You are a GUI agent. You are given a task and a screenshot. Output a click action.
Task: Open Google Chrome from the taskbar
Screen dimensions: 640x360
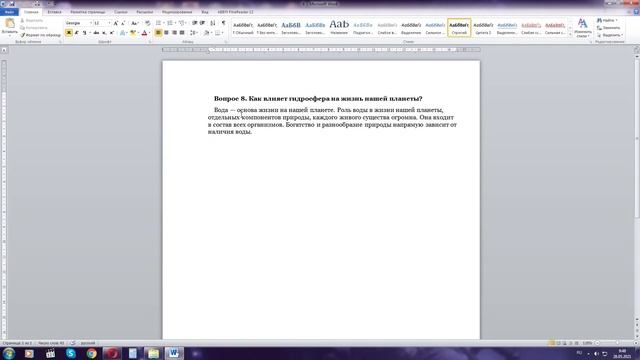[91, 353]
